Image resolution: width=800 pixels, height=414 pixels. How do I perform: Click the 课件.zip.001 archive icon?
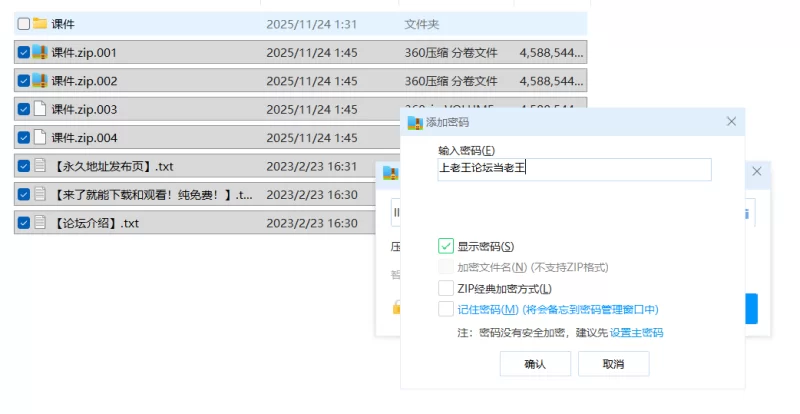coord(40,52)
